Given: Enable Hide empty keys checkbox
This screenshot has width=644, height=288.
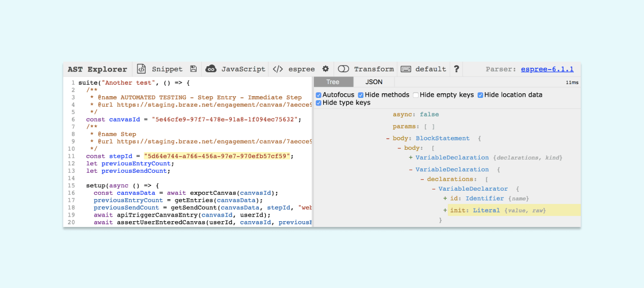Looking at the screenshot, I should pos(415,95).
